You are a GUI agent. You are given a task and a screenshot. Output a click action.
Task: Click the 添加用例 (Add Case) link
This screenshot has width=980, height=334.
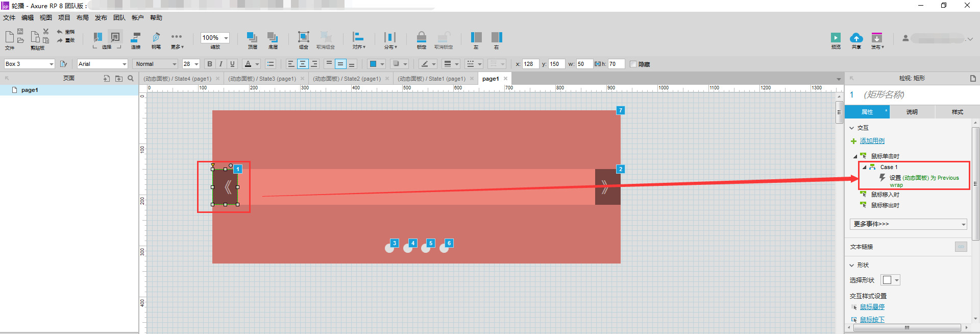point(872,141)
